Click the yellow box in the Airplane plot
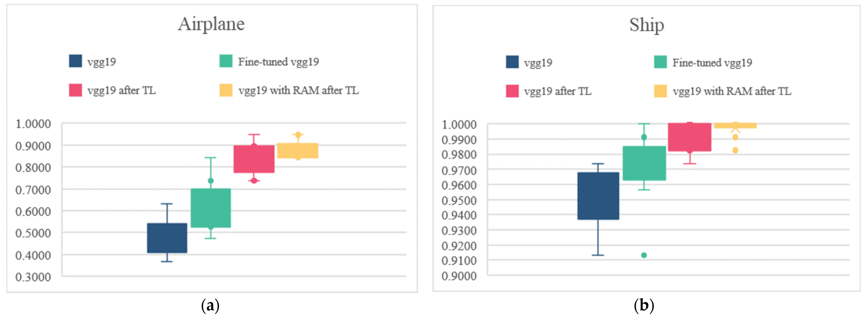 [298, 150]
